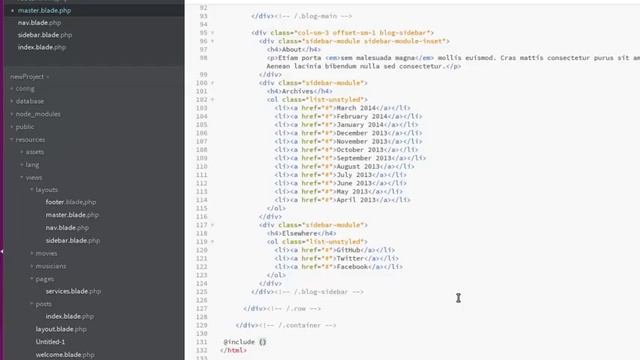Place cursor on 'About' heading text
The image size is (640, 360).
pyautogui.click(x=292, y=49)
